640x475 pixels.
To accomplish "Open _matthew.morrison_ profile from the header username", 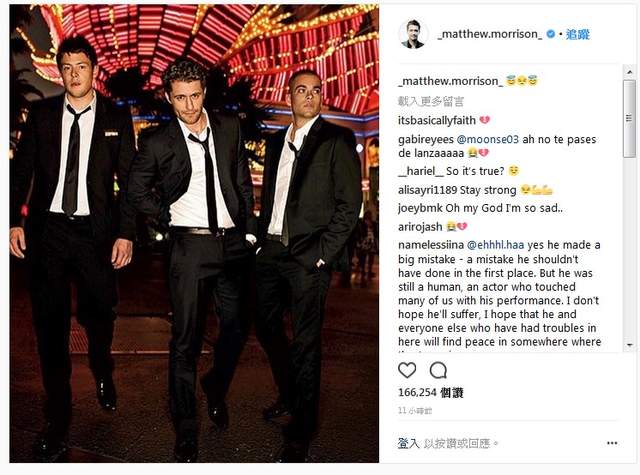I will [x=490, y=34].
